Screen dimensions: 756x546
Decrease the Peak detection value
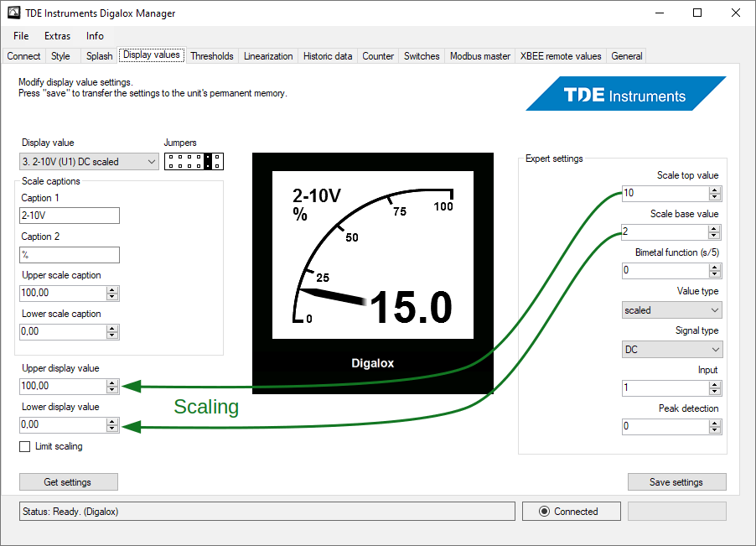(715, 430)
